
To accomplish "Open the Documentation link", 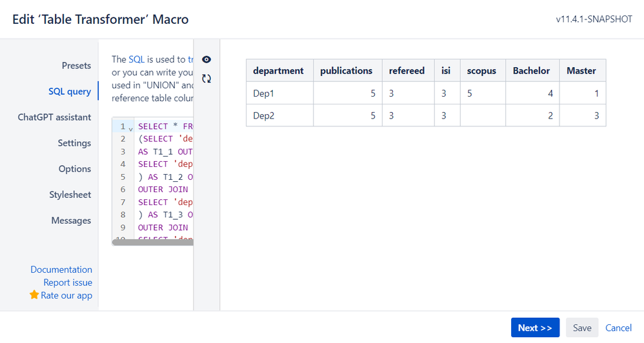I will [61, 269].
